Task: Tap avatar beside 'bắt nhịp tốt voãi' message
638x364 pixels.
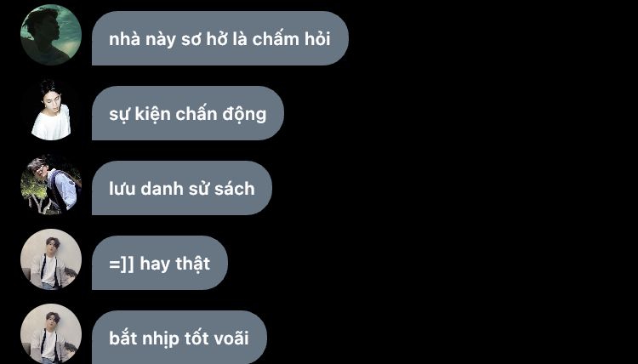Action: coord(51,334)
